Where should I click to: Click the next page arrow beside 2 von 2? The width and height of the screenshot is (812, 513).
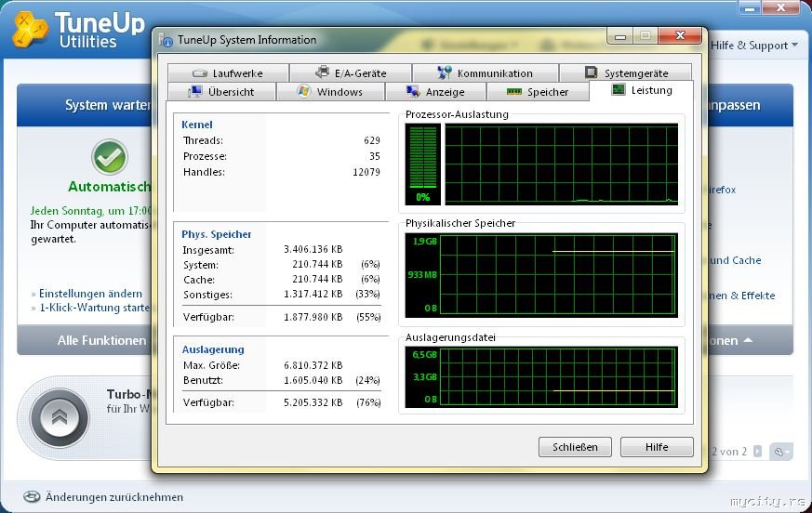(x=758, y=451)
